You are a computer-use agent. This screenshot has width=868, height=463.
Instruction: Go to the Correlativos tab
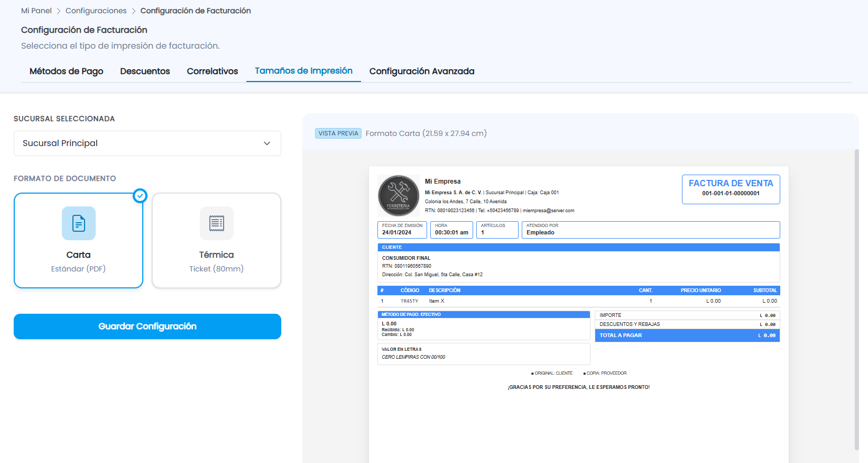(213, 71)
